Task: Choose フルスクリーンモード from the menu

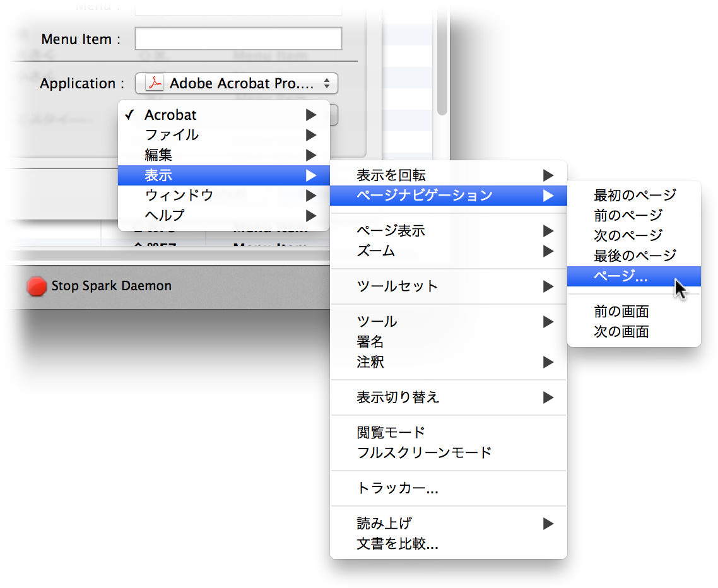Action: [x=449, y=452]
